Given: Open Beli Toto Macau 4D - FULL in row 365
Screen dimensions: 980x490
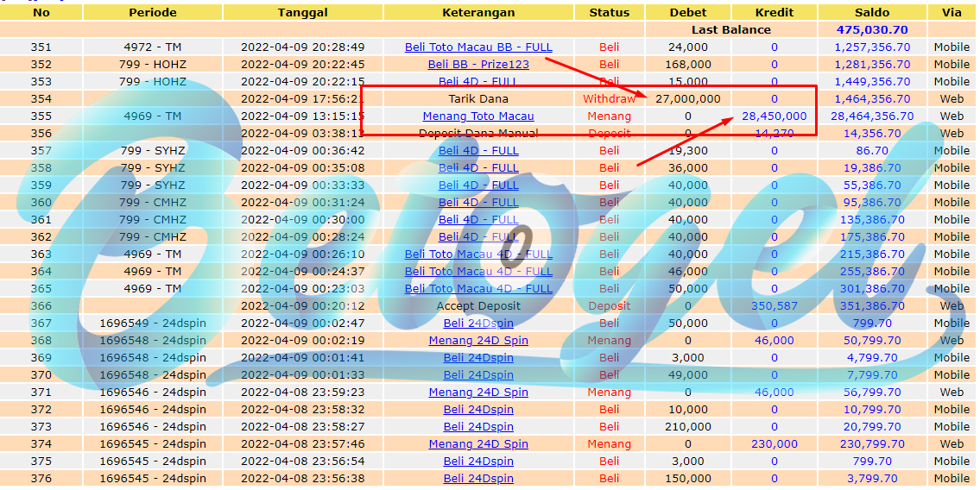Looking at the screenshot, I should (478, 288).
